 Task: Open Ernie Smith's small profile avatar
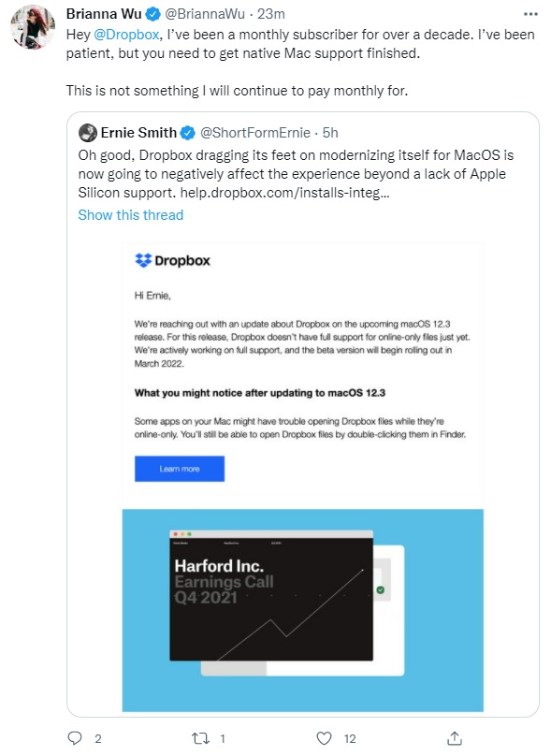[88, 133]
